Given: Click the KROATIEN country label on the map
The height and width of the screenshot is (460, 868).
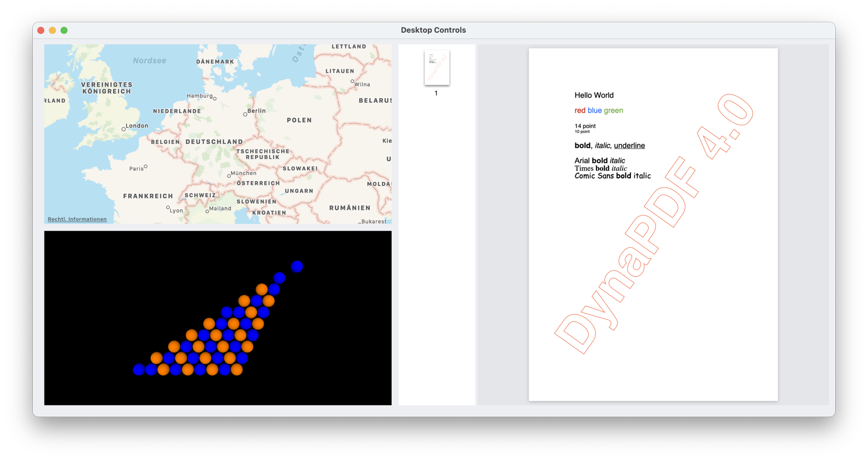Looking at the screenshot, I should coord(269,213).
